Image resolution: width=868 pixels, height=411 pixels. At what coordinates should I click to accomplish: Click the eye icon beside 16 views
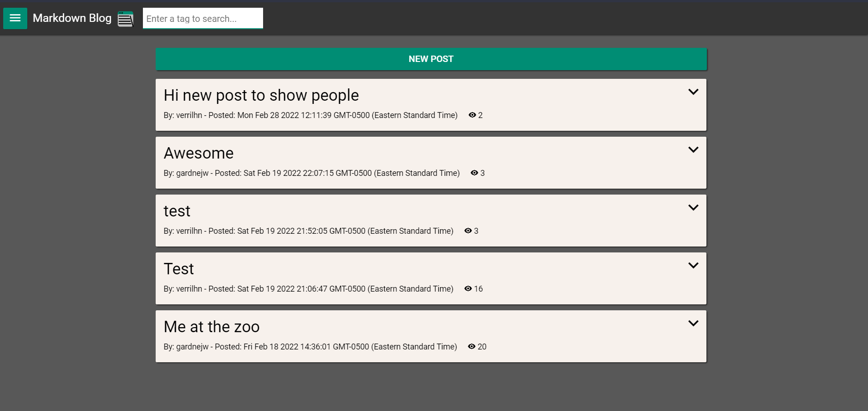point(468,289)
